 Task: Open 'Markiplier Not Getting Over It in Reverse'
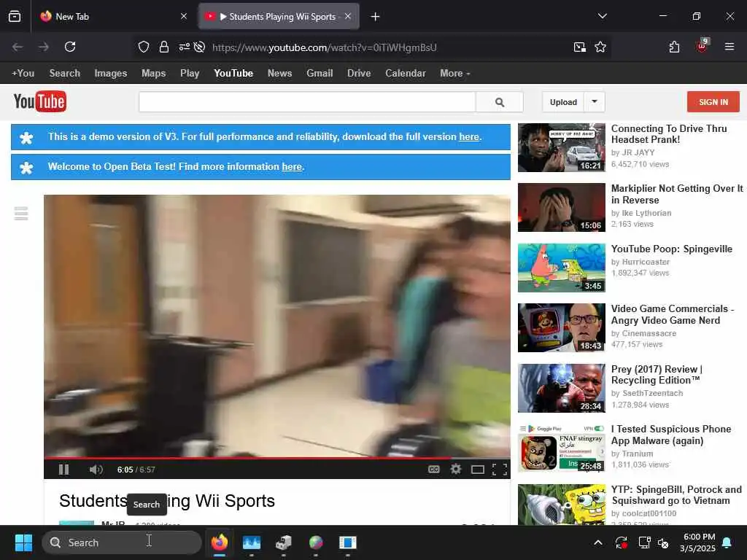tap(677, 194)
